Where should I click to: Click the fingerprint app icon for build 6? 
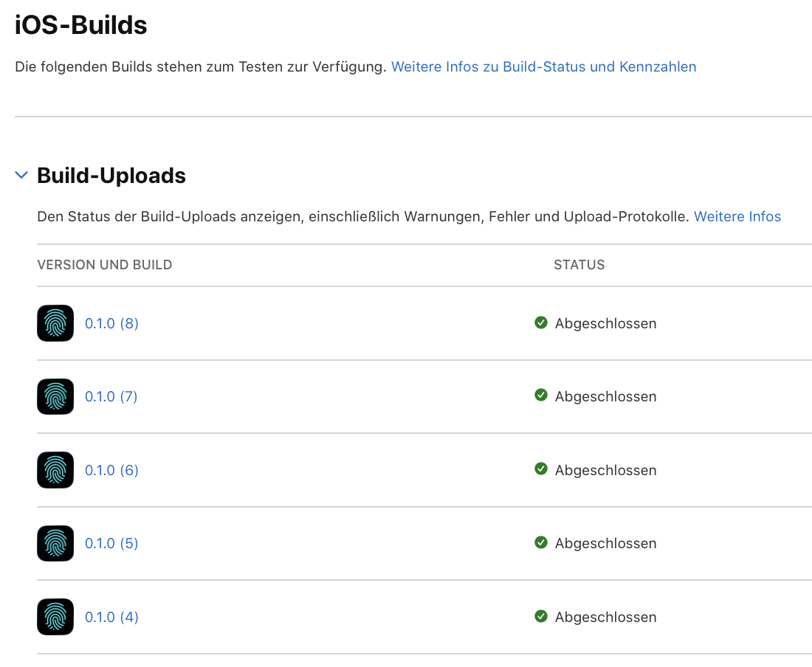coord(55,470)
